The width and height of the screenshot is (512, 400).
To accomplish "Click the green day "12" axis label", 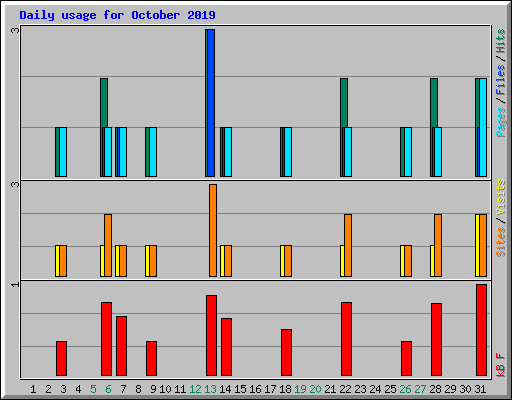I will [x=195, y=389].
